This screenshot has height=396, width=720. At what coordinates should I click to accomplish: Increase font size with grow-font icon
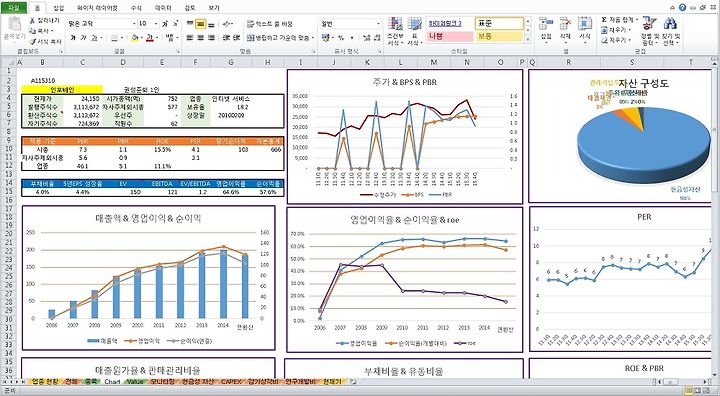(165, 23)
